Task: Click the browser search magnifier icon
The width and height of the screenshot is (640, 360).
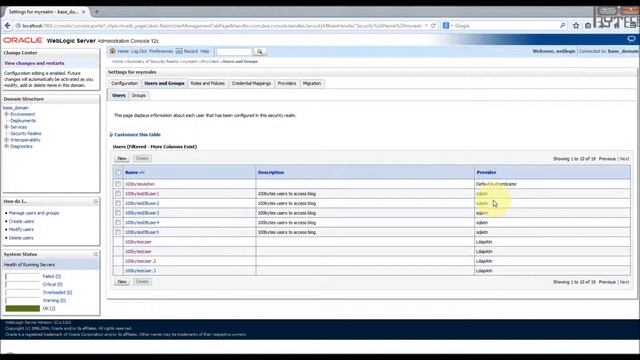Action: coord(562,25)
